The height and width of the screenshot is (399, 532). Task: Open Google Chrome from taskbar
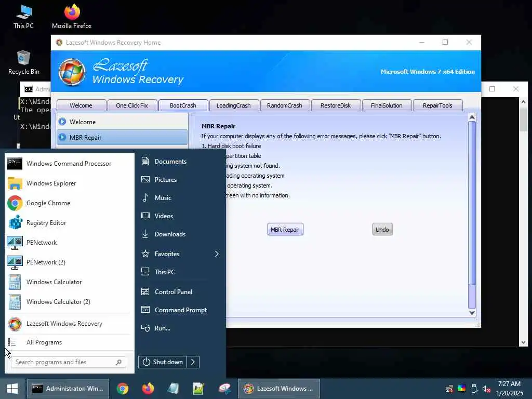(x=123, y=389)
